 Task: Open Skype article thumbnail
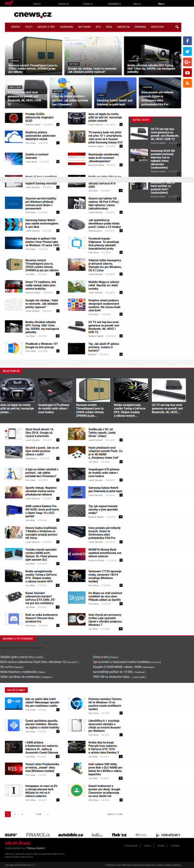click(x=76, y=597)
